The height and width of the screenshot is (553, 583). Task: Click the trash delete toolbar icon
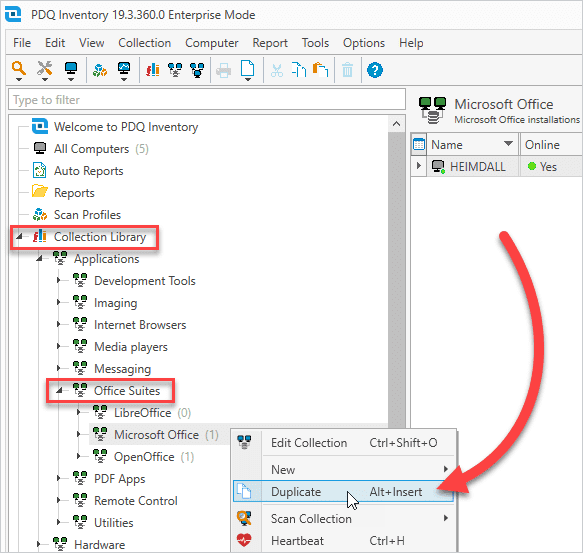(x=347, y=70)
